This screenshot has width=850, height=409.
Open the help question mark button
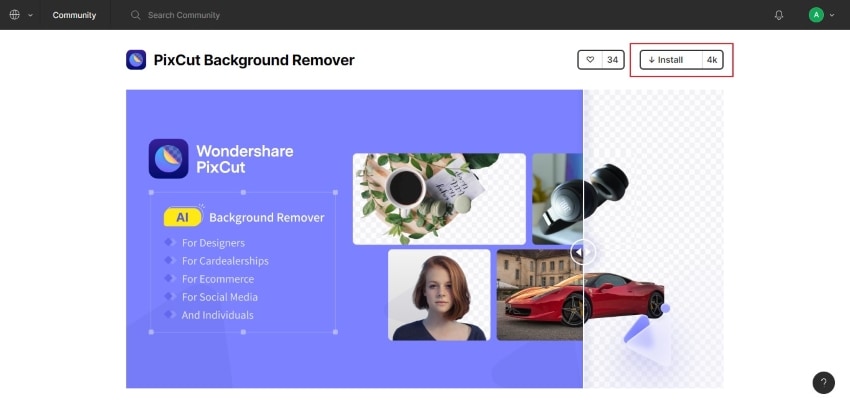[823, 382]
